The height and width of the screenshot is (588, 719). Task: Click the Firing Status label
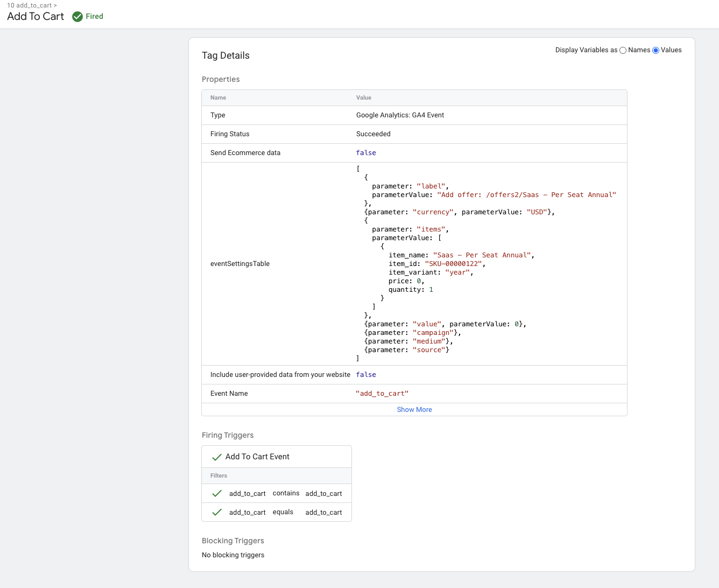(230, 134)
